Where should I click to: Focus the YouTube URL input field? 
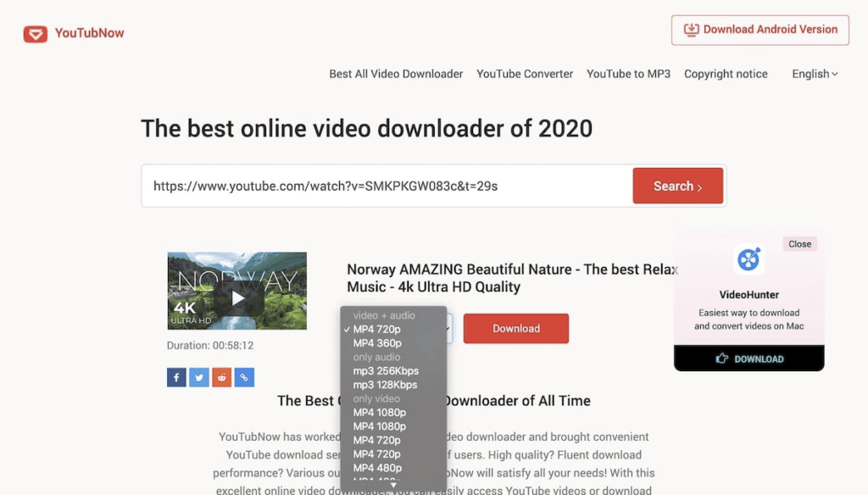coord(387,186)
